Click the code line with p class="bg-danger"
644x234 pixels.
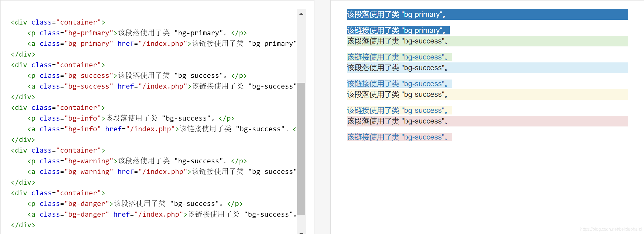coord(135,204)
